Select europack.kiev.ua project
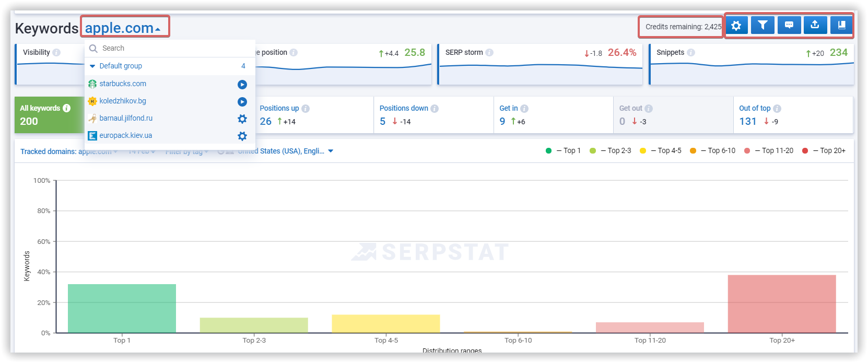This screenshot has height=363, width=868. pos(125,135)
